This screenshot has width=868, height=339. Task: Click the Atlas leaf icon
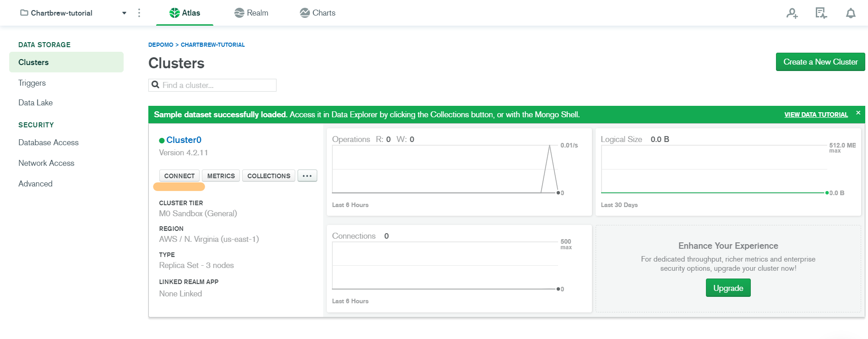coord(174,13)
